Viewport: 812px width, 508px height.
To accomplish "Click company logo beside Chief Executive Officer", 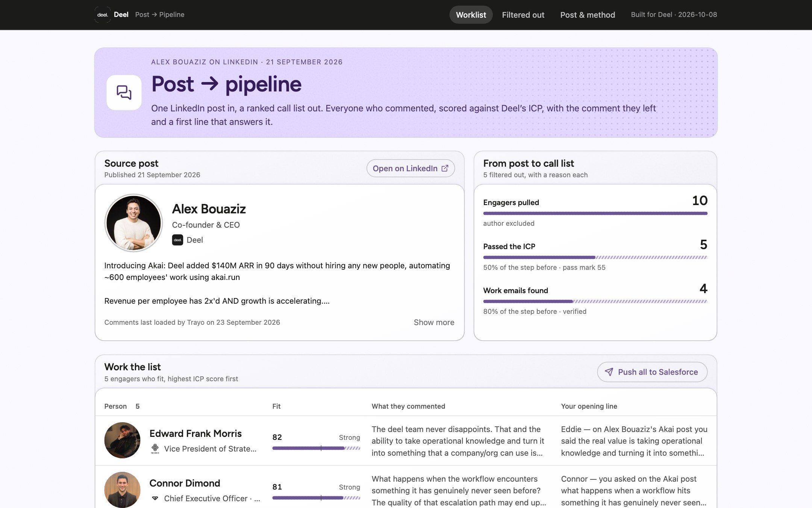I will pos(155,498).
